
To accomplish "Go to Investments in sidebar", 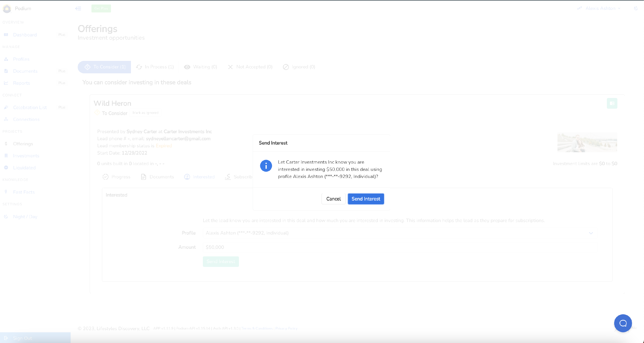I will click(x=26, y=156).
